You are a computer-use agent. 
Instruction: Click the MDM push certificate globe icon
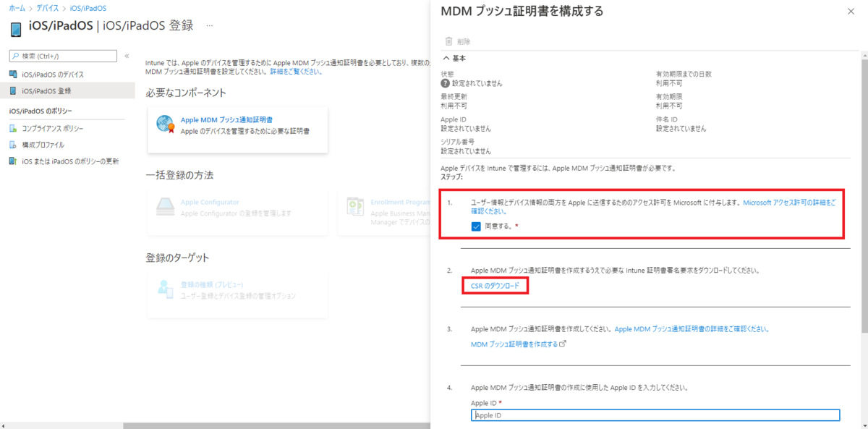[166, 124]
